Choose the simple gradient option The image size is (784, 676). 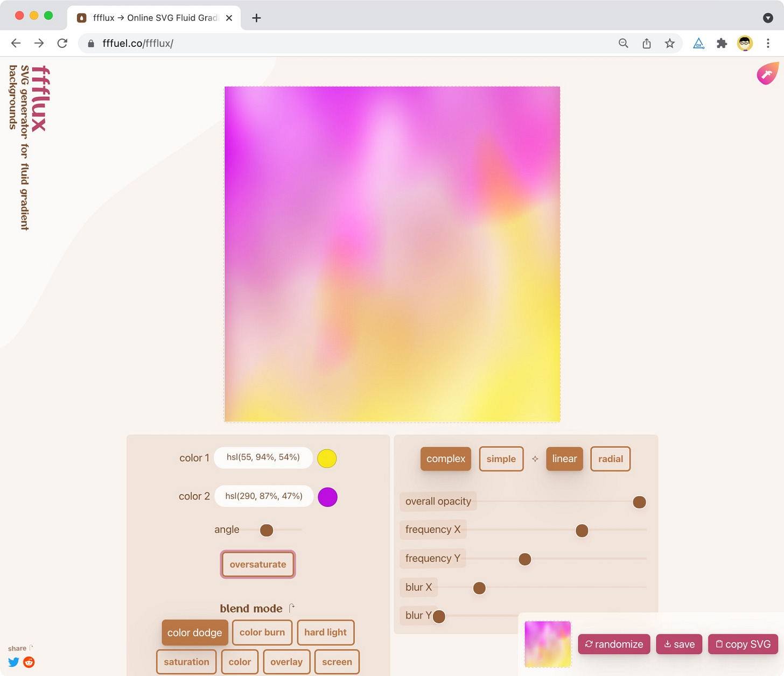tap(501, 459)
